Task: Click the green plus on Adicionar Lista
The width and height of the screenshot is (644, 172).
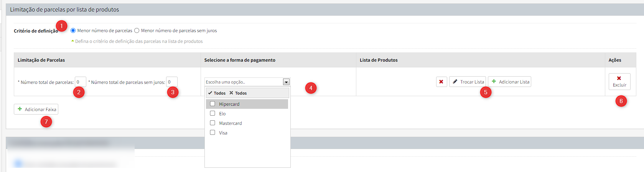Action: tap(494, 82)
